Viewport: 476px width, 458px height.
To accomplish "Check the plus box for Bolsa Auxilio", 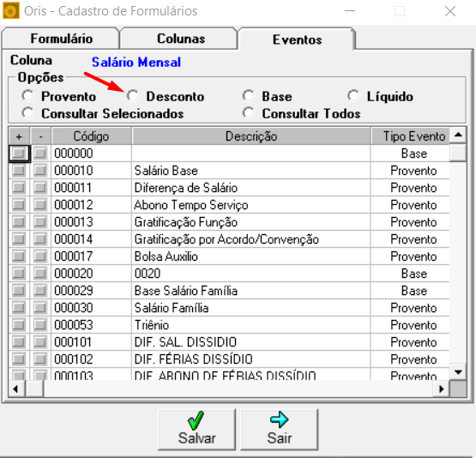I will tap(19, 256).
